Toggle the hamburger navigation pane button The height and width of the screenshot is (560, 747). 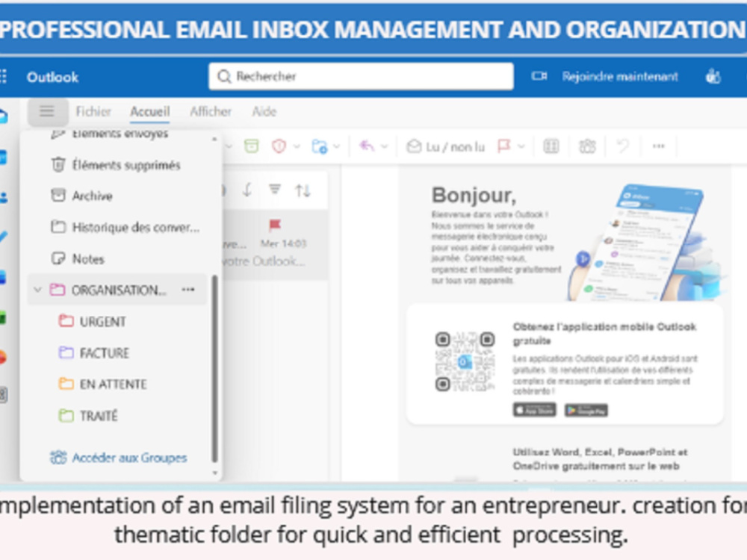47,111
